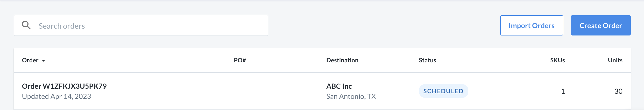
Task: Open the Import Orders dialog
Action: [x=531, y=25]
